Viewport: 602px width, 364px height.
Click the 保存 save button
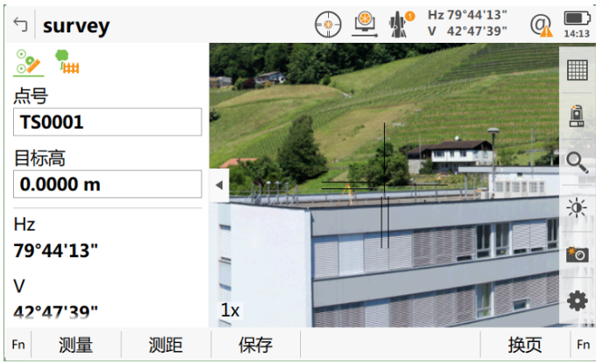pos(255,345)
